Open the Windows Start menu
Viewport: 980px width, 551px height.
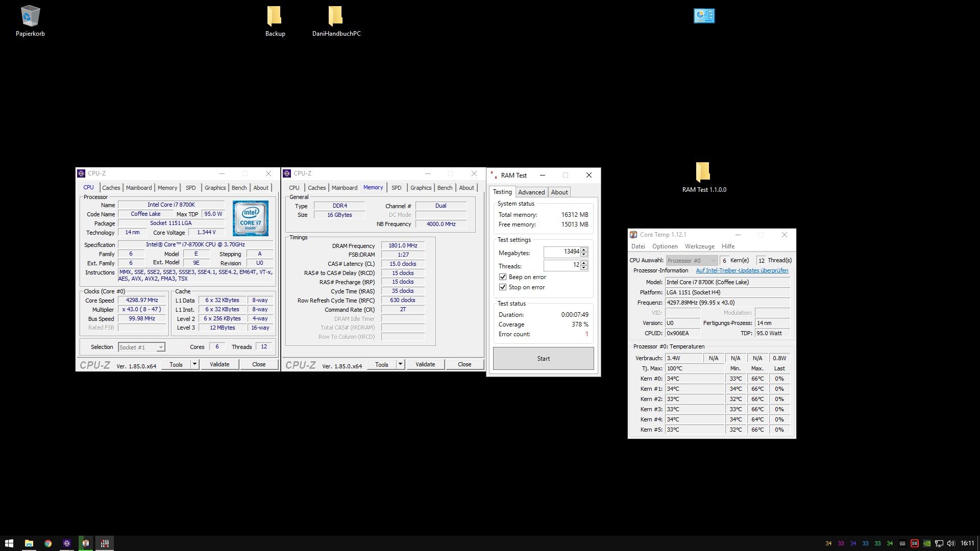(x=9, y=543)
